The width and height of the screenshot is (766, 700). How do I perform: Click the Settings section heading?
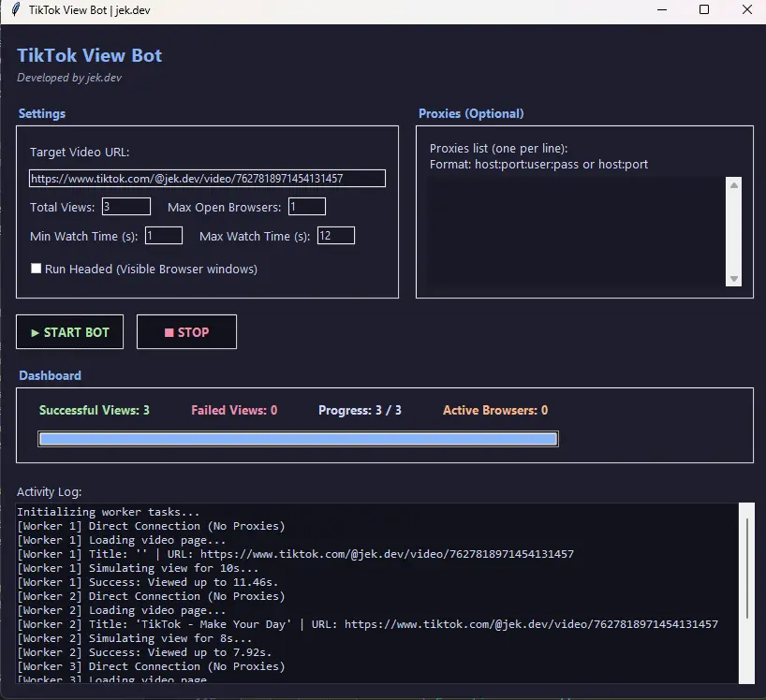42,114
